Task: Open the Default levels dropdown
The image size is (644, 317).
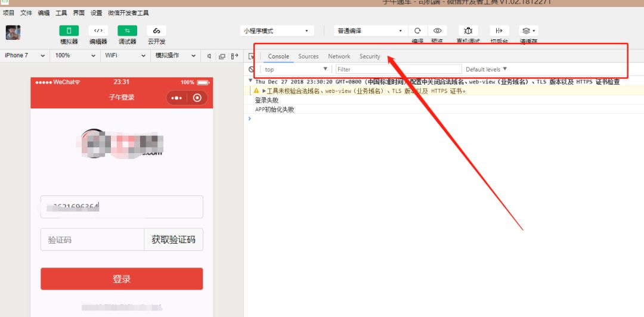Action: coord(487,69)
